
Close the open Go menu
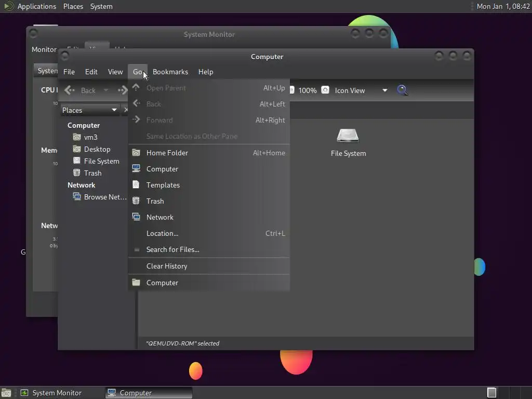[137, 72]
